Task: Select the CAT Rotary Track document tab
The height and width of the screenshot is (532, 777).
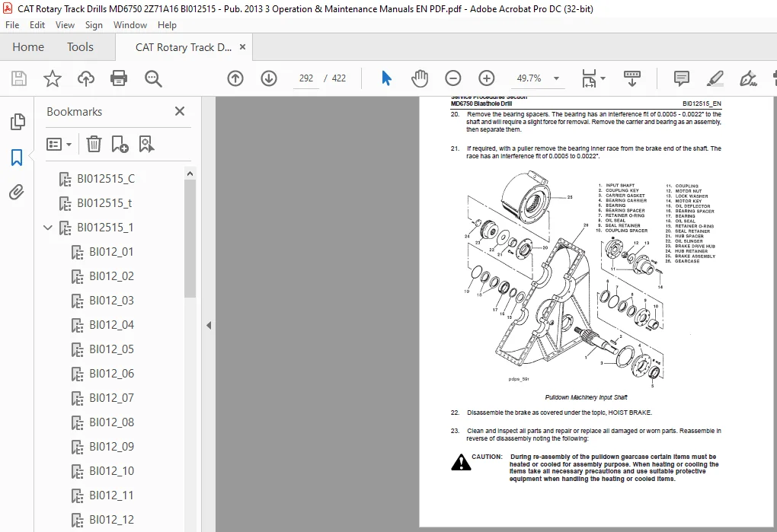Action: pos(184,47)
